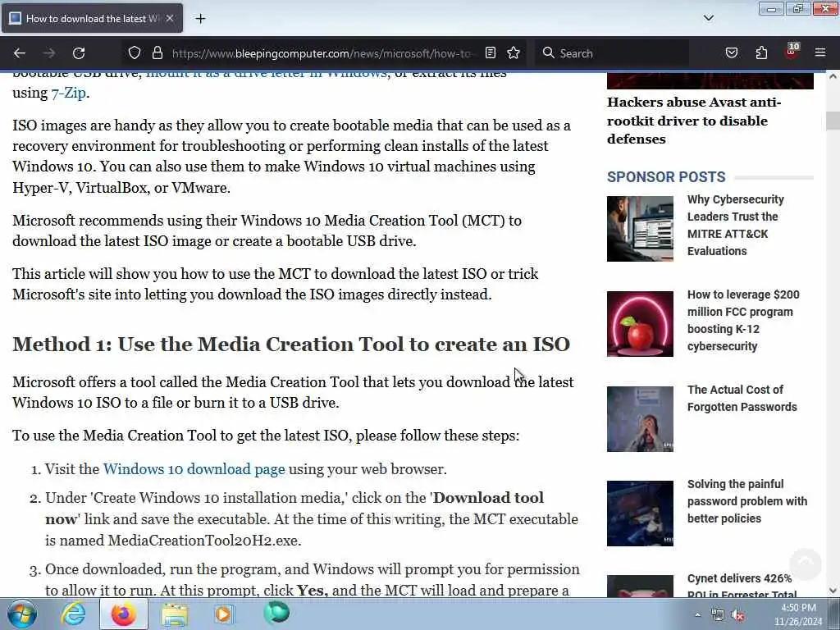Open the Extensions puzzle icon
The height and width of the screenshot is (630, 840).
761,53
